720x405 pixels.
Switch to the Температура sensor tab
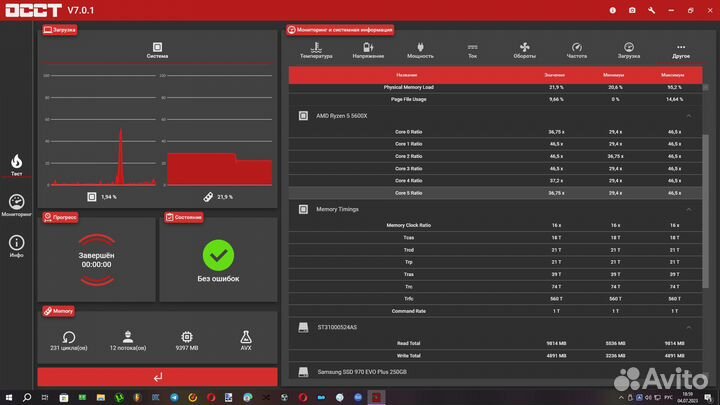tap(316, 50)
